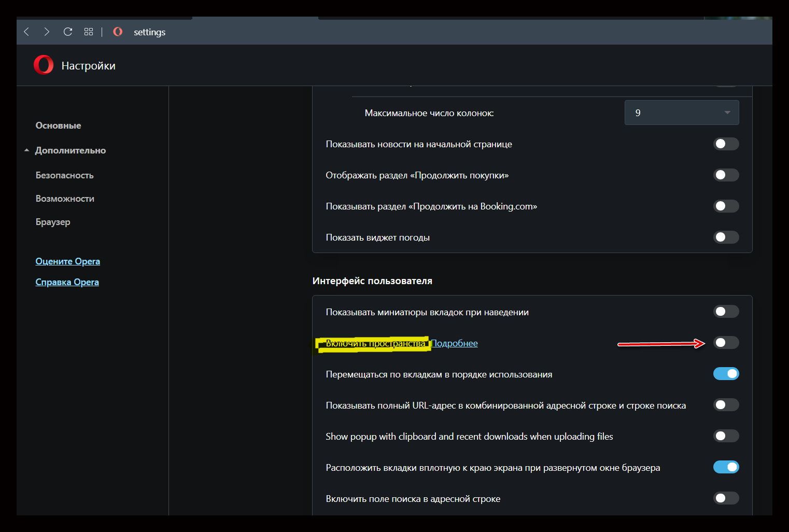Select Дополнительно in sidebar

point(71,150)
